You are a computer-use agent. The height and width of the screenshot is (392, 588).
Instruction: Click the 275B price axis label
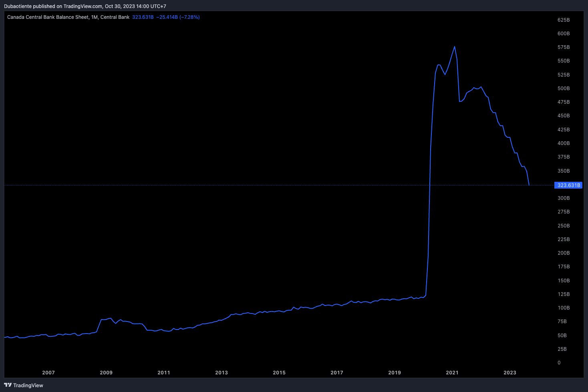pos(564,212)
